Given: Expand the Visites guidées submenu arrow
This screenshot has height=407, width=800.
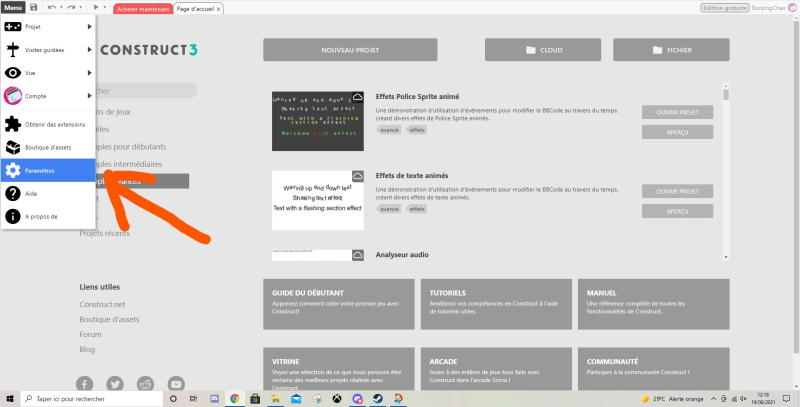Looking at the screenshot, I should click(90, 50).
